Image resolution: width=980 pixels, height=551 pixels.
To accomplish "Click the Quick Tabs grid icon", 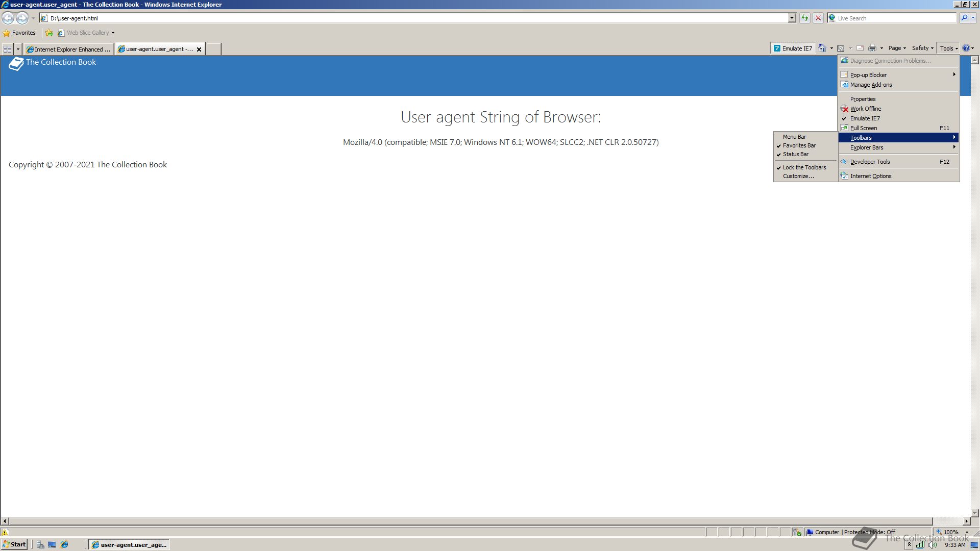I will pos(7,49).
